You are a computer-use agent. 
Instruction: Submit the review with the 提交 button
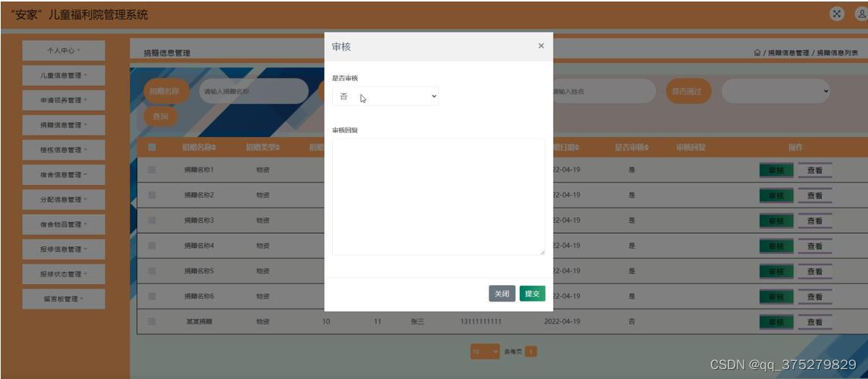click(532, 294)
